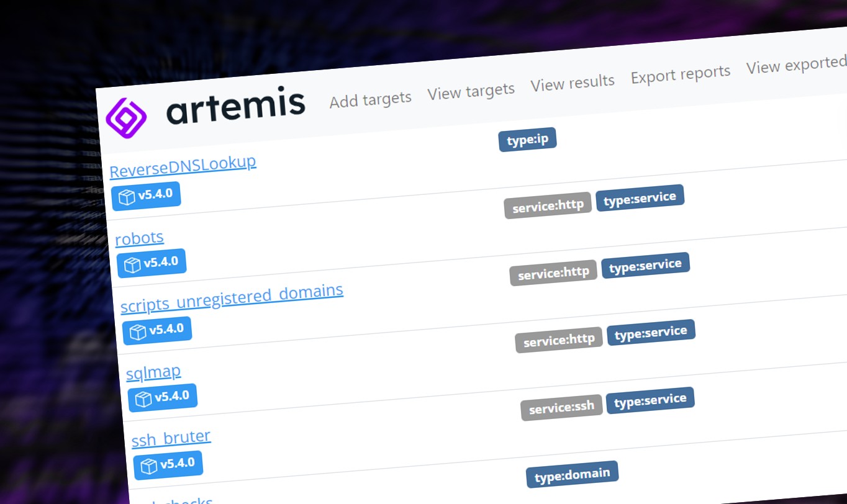Click the type:ip tag badge

527,140
